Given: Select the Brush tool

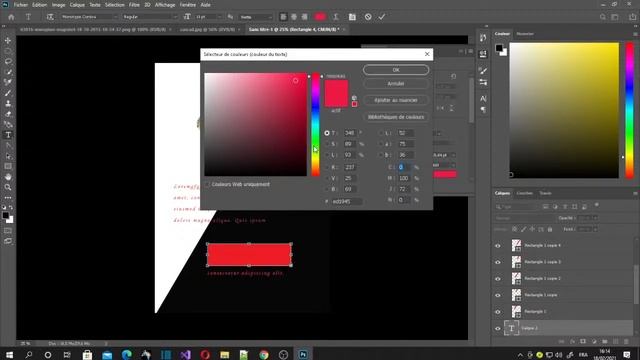Looking at the screenshot, I should [x=8, y=93].
